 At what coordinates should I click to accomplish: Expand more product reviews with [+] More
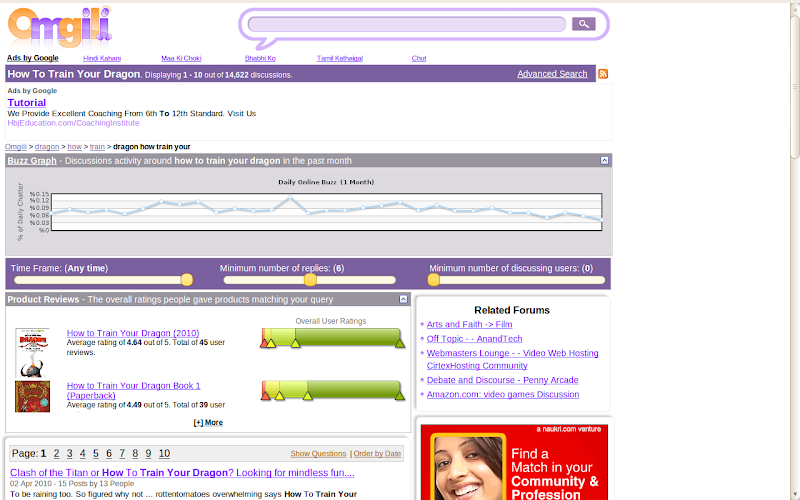[x=208, y=422]
